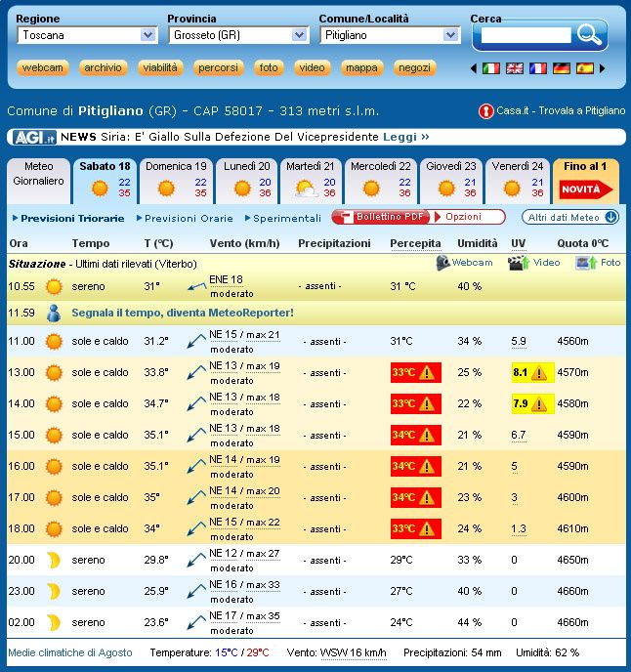Click the magnifier search icon
Screen dimensions: 631x672
pyautogui.click(x=589, y=35)
